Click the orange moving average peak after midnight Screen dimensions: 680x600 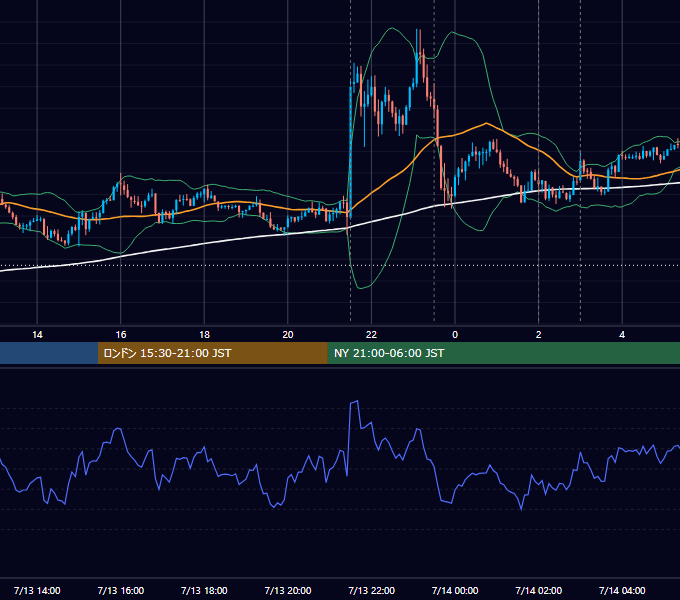click(x=486, y=124)
